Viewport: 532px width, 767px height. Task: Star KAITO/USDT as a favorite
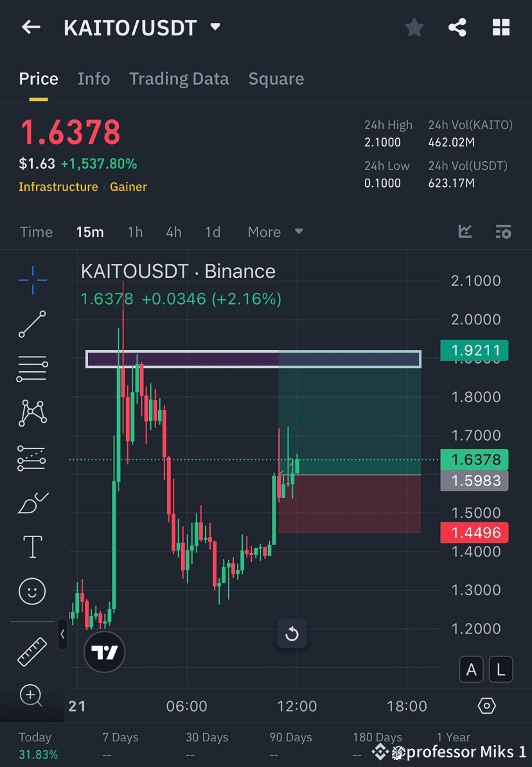coord(414,27)
